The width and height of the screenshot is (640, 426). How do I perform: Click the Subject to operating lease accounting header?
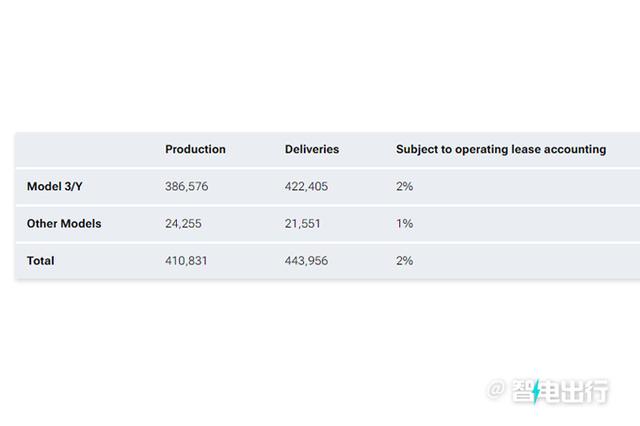(x=501, y=149)
